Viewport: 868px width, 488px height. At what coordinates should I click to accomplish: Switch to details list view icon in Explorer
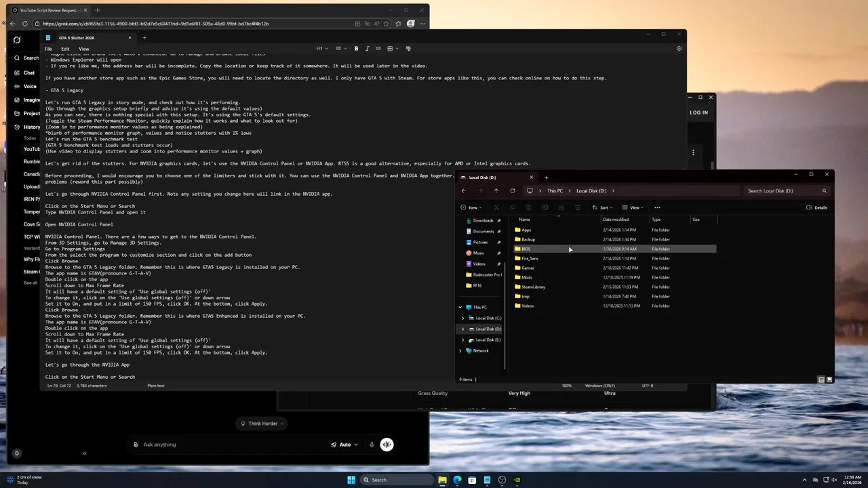[821, 380]
